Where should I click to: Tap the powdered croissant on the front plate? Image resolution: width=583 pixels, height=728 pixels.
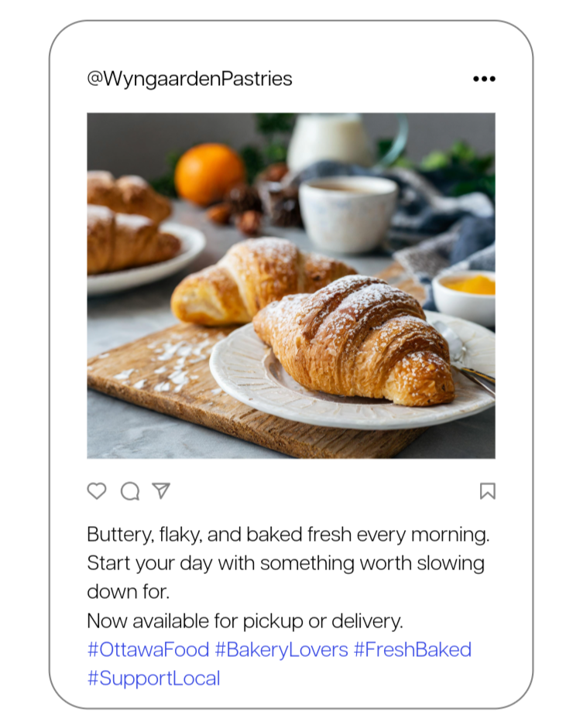[x=355, y=339]
